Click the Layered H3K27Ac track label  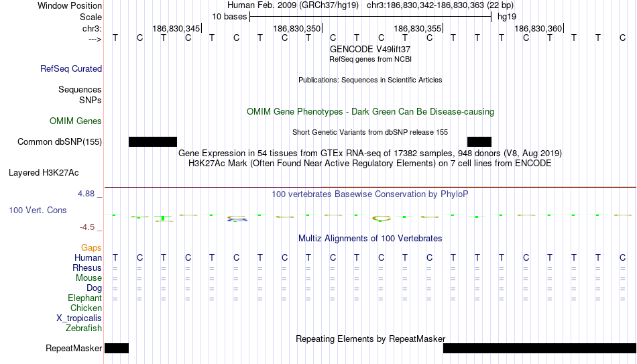(44, 173)
